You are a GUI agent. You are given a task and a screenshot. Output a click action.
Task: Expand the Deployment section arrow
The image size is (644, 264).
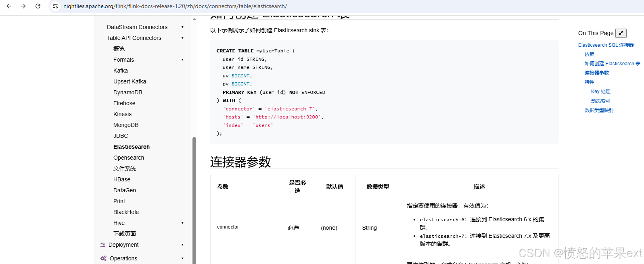coord(182,245)
